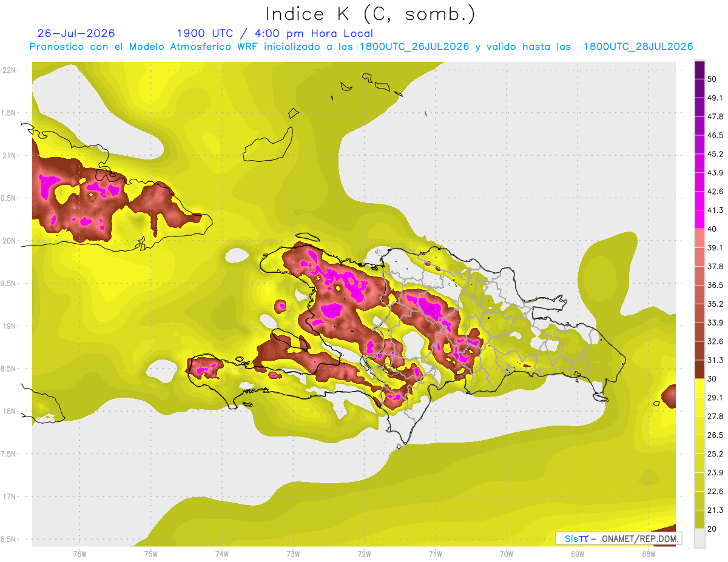Click the '39.1' colorbar label

[x=715, y=248]
